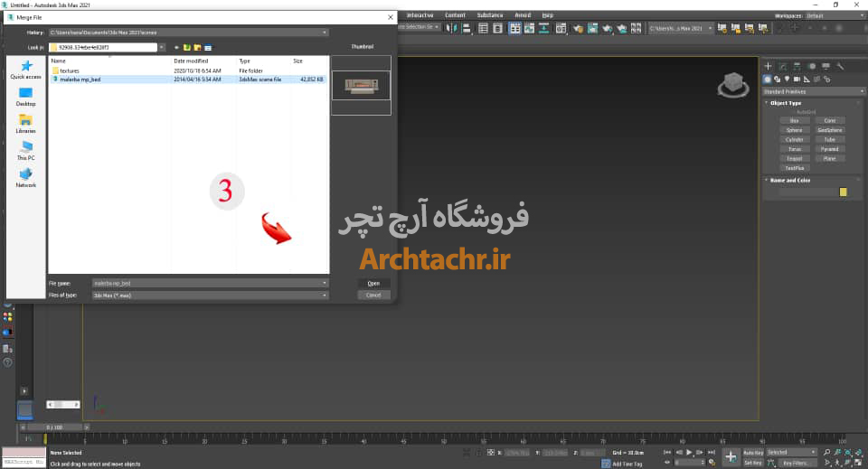
Task: Click the file preview thumbnail
Action: [x=361, y=86]
